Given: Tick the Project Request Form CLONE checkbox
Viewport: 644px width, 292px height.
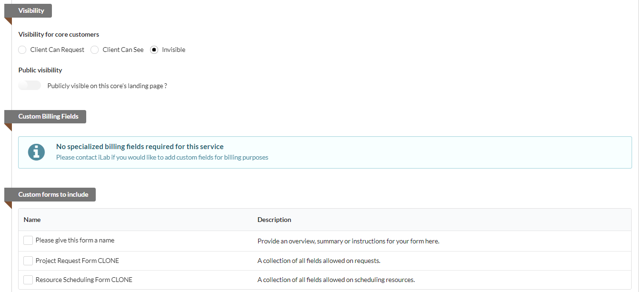Looking at the screenshot, I should point(28,261).
